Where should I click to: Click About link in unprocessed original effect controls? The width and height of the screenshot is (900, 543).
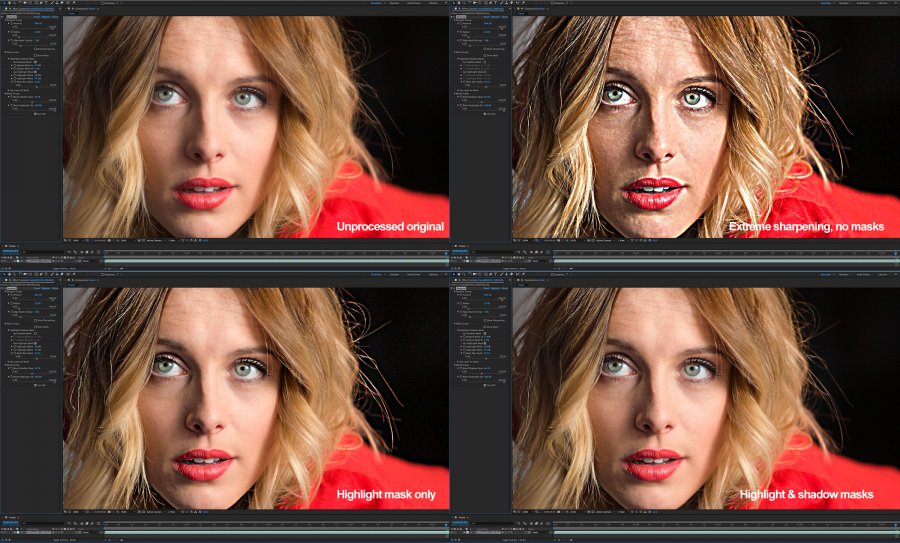pyautogui.click(x=55, y=17)
